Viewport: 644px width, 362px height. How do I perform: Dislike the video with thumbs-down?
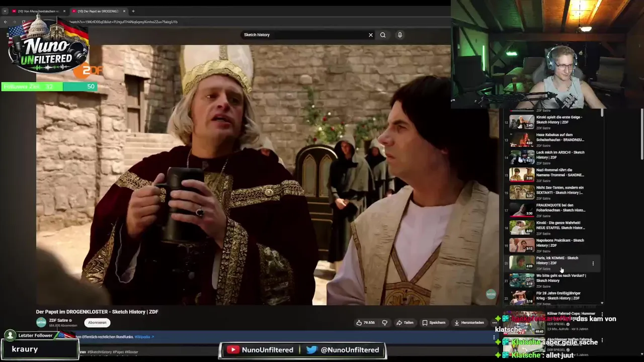tap(385, 322)
